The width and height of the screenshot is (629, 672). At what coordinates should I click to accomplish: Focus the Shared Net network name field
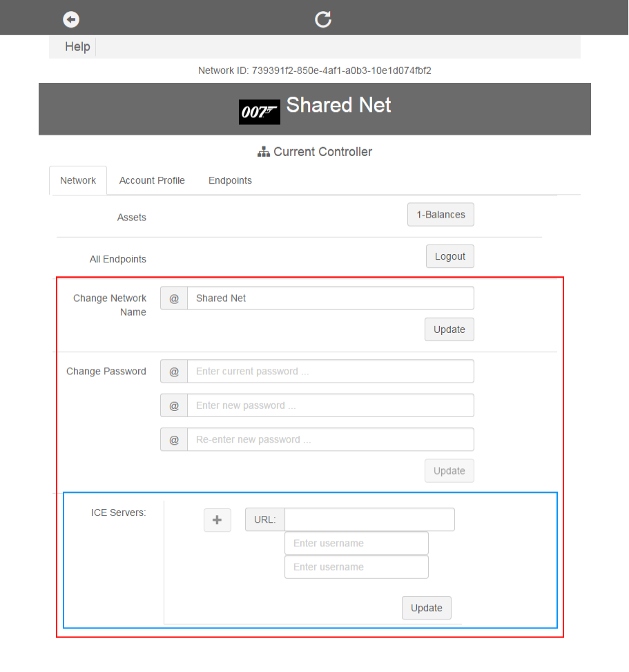coord(330,298)
